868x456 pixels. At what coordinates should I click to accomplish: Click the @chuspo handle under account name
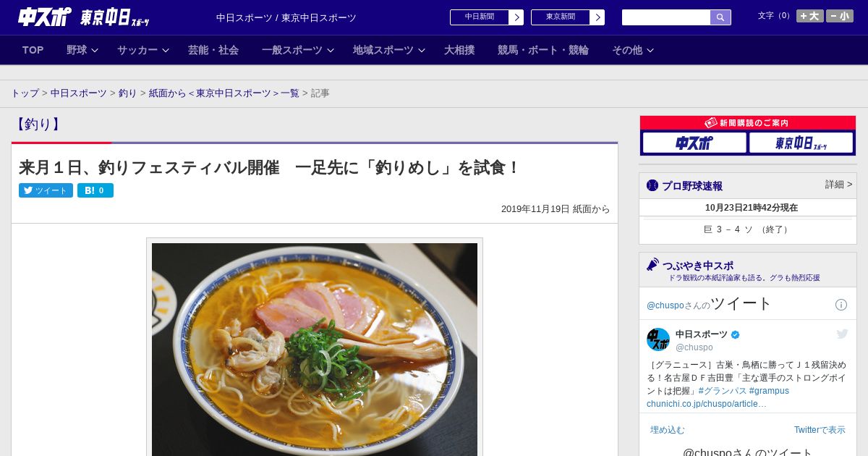click(694, 347)
